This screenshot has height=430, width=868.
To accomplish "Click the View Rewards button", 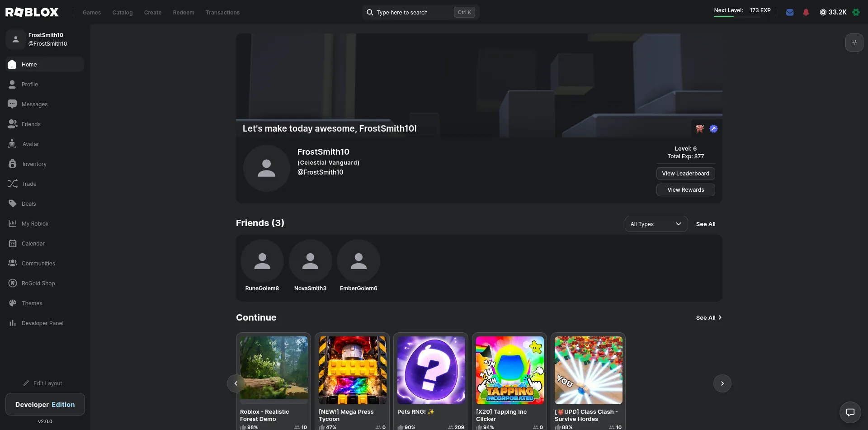I will [685, 190].
